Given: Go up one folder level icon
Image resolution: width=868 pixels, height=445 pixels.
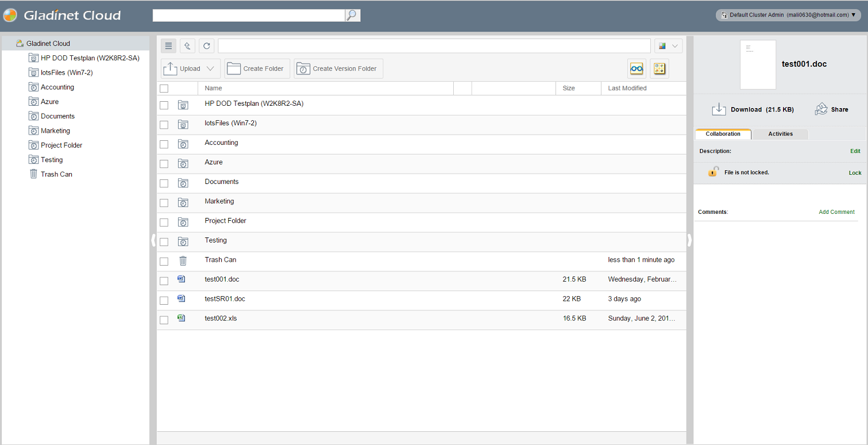Looking at the screenshot, I should click(187, 46).
